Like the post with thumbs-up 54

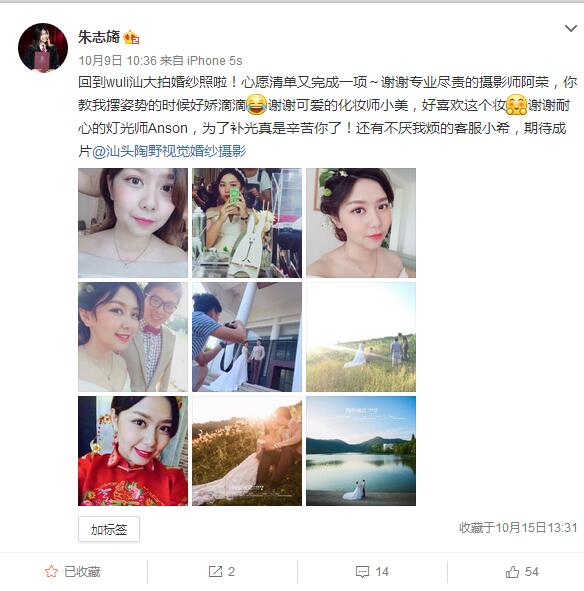click(522, 571)
